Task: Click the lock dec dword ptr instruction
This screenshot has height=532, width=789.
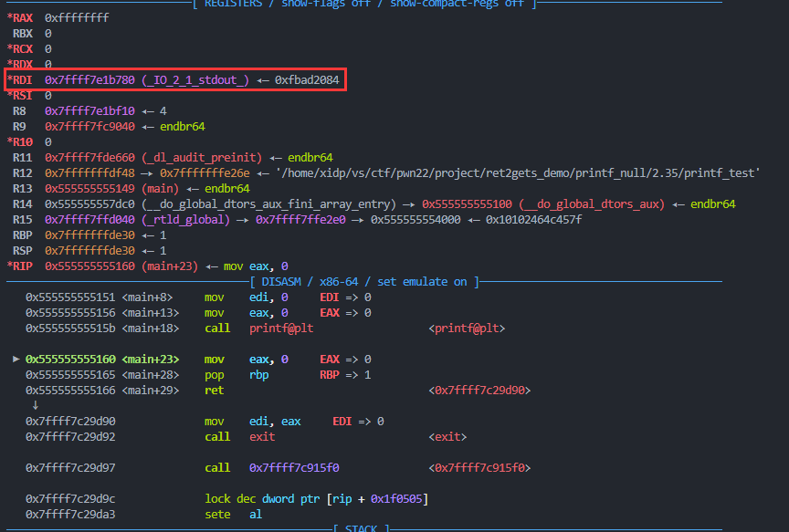Action: pos(317,499)
